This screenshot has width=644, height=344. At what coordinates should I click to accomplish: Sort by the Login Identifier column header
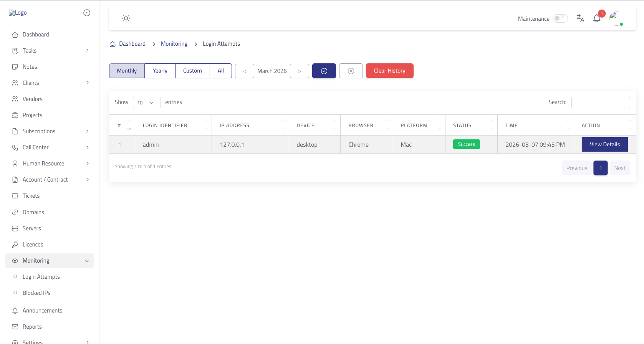click(173, 125)
